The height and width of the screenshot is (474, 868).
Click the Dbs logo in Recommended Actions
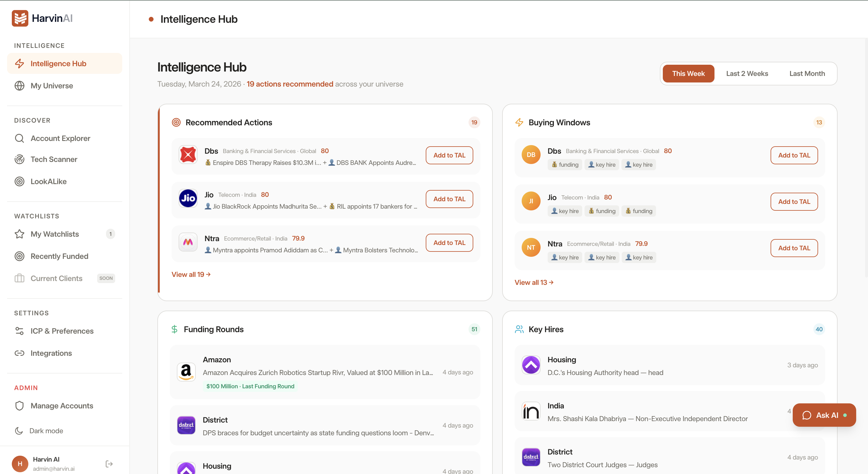pos(188,155)
